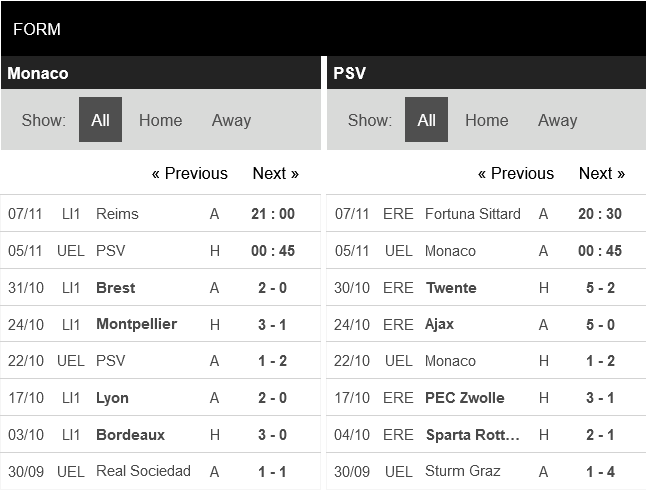Screen dimensions: 646x501
Task: Switch to PSV's Home matches tab
Action: [486, 120]
